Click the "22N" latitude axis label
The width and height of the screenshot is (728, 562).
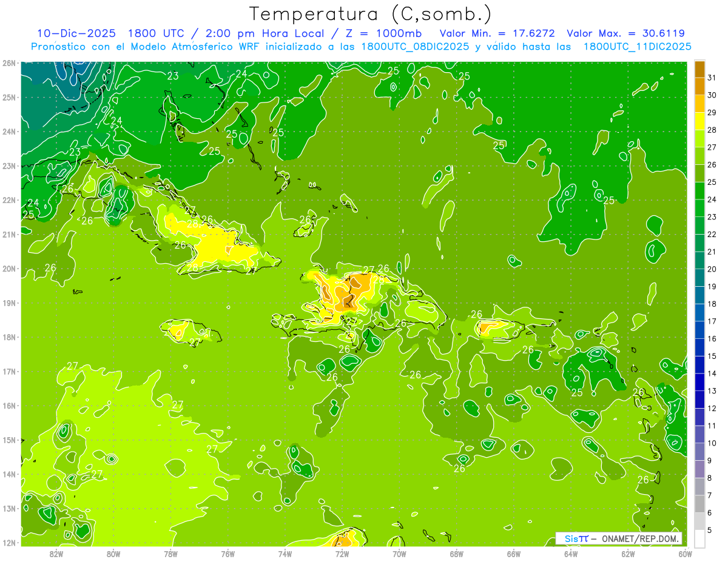pyautogui.click(x=9, y=200)
